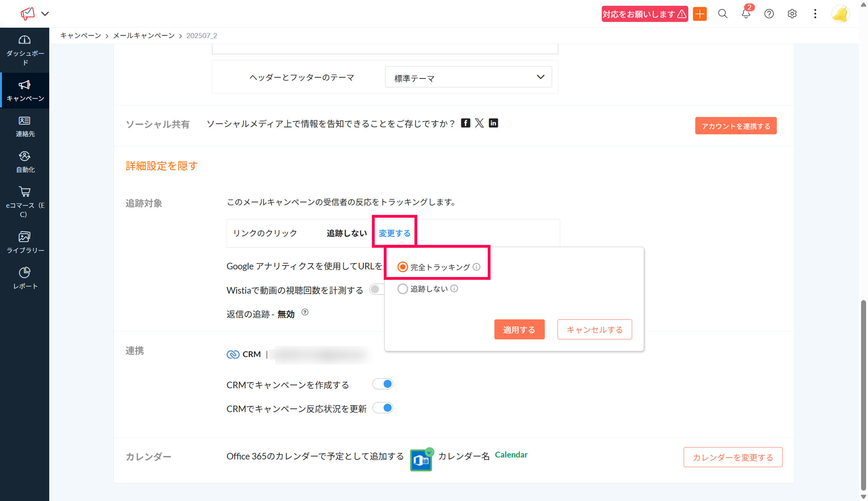Select the 完全トラッキング radio option
Viewport: 868px width, 501px height.
click(402, 267)
